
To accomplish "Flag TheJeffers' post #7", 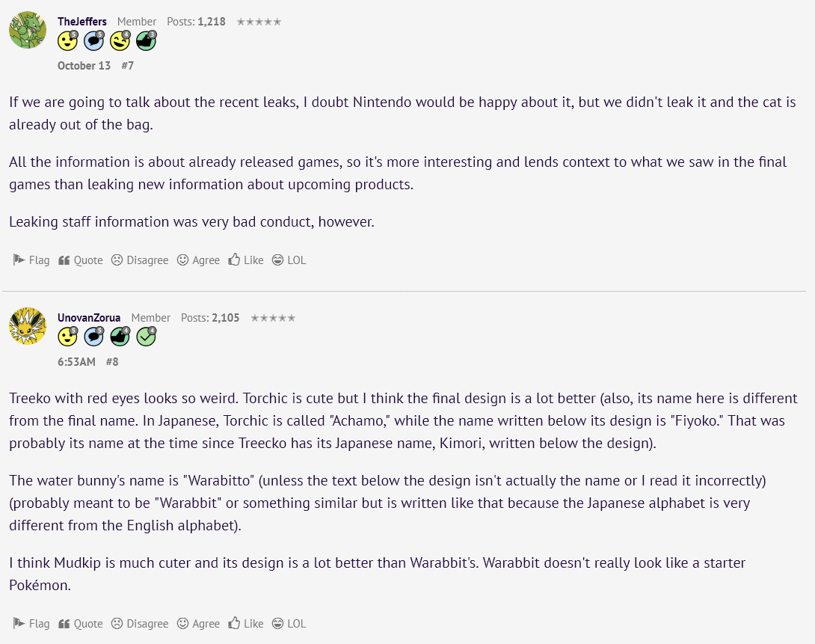I will (31, 260).
